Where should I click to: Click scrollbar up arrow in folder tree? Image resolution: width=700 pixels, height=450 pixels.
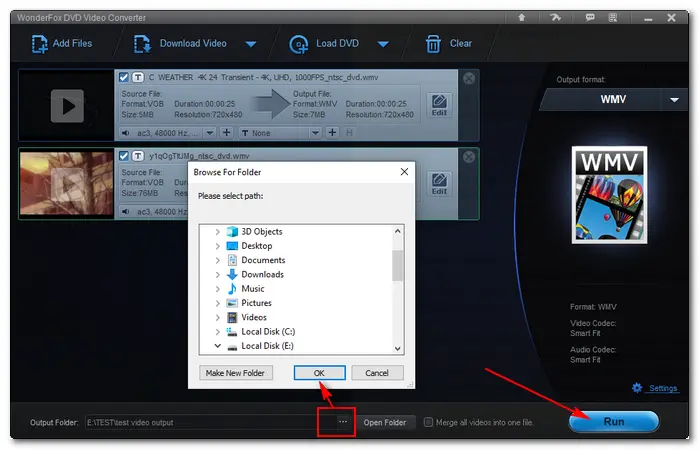tap(398, 231)
